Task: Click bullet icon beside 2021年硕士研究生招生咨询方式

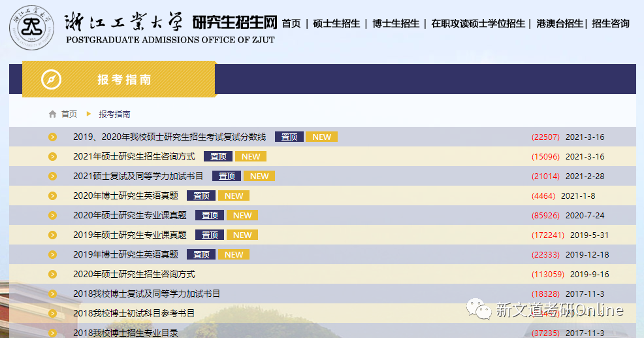Action: pos(53,156)
